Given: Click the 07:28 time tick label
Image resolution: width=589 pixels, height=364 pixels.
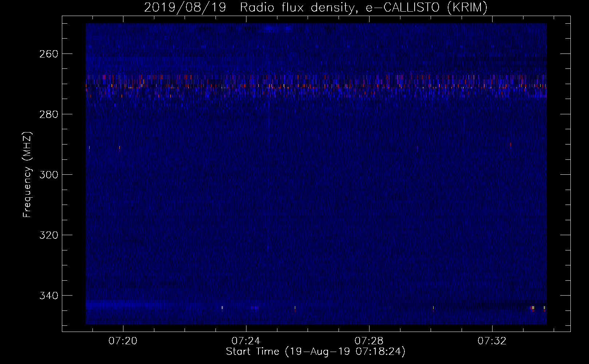Looking at the screenshot, I should [x=369, y=341].
